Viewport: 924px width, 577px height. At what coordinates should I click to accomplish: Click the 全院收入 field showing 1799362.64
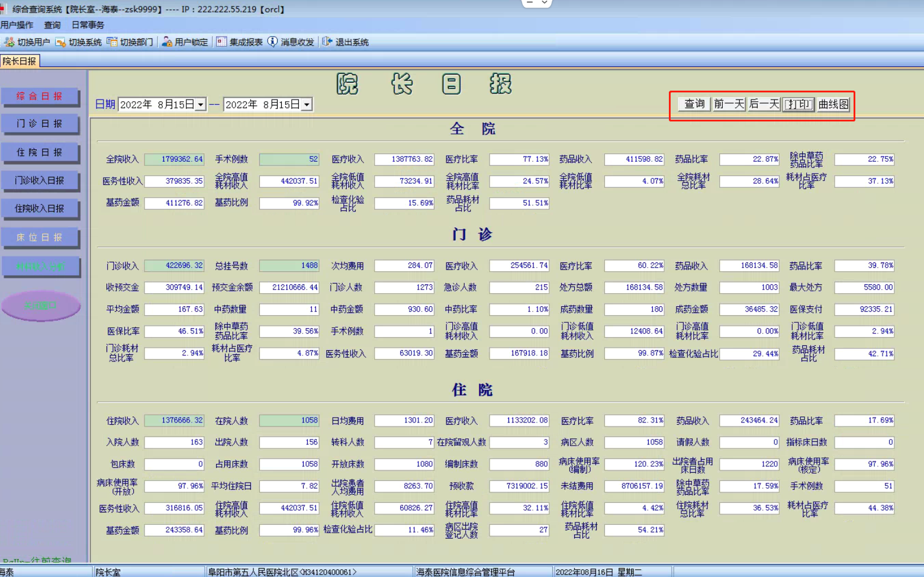tap(174, 159)
